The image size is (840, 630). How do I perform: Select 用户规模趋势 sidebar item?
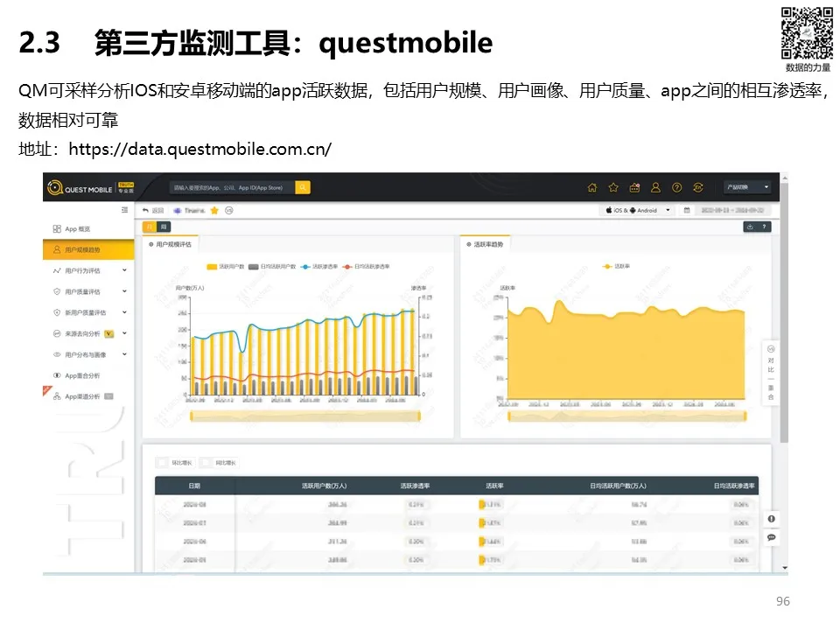click(x=88, y=249)
